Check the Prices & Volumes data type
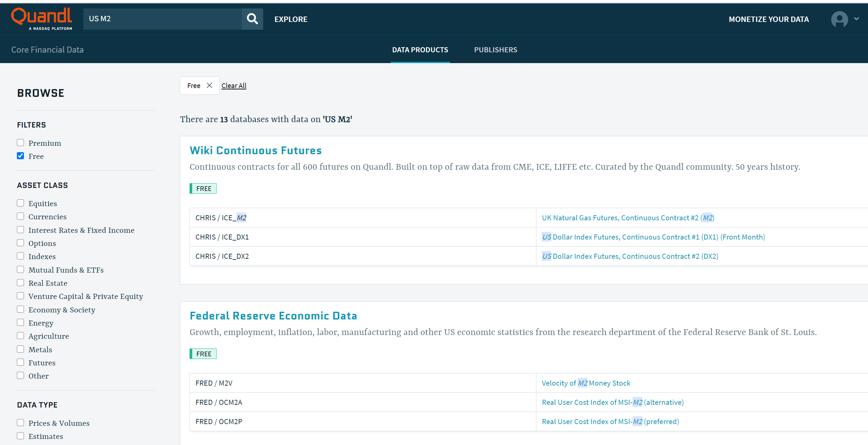This screenshot has height=445, width=868. click(x=21, y=423)
